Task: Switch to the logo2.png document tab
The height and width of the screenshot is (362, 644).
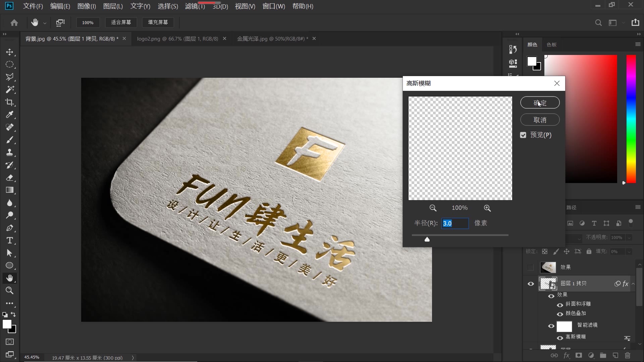Action: 177,39
